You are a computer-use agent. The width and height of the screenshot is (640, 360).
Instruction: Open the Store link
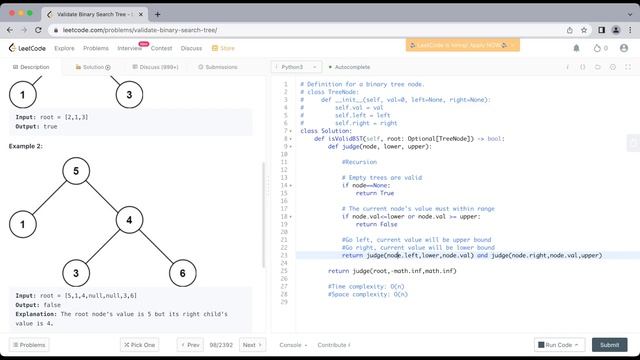[223, 48]
